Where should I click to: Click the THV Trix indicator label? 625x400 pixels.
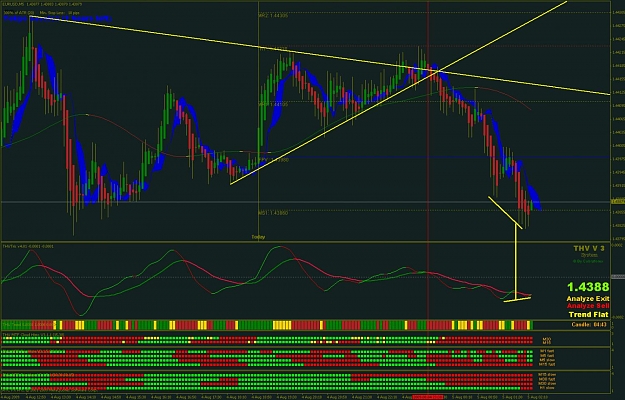[28, 246]
